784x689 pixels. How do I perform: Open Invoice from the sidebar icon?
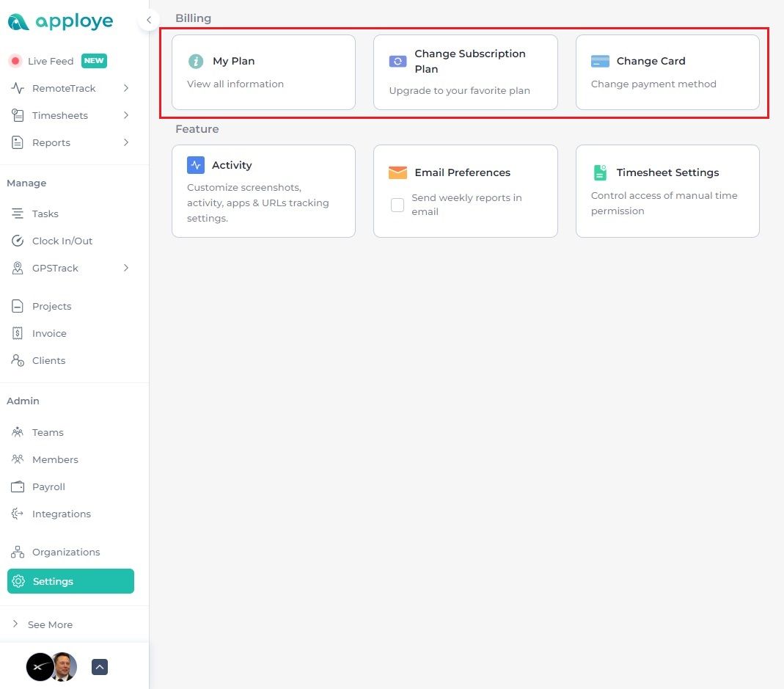[x=16, y=333]
